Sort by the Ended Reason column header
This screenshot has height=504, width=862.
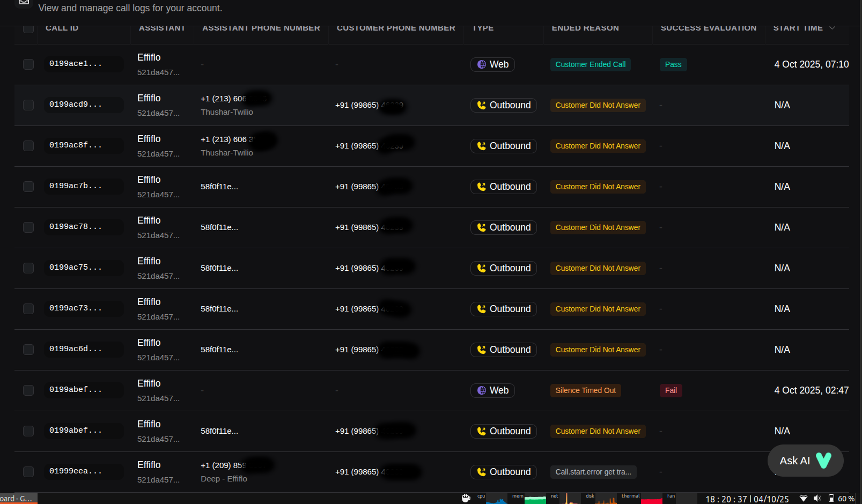(x=585, y=28)
